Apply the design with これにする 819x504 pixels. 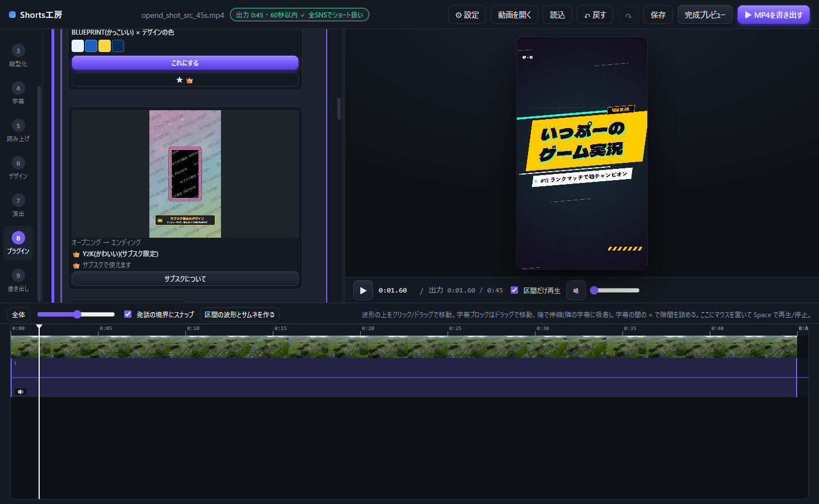(185, 63)
